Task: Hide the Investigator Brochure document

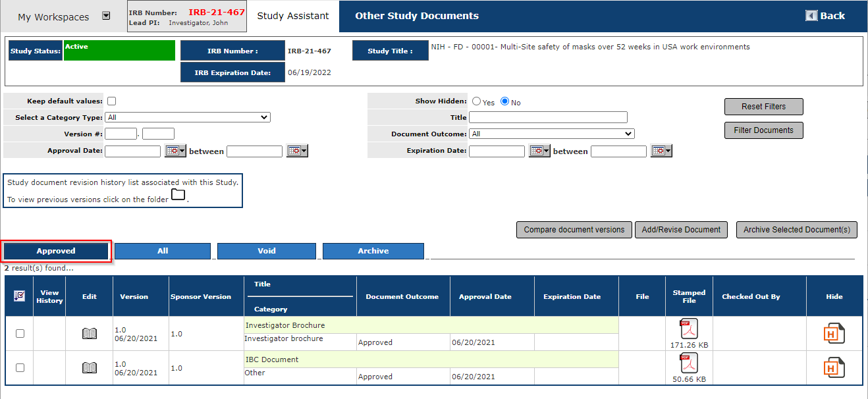Action: pyautogui.click(x=834, y=333)
